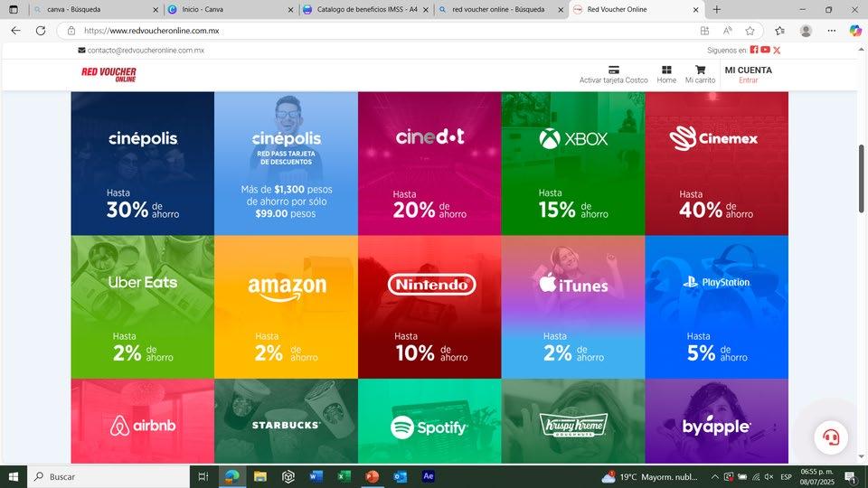Click the ESP language indicator

click(x=786, y=476)
